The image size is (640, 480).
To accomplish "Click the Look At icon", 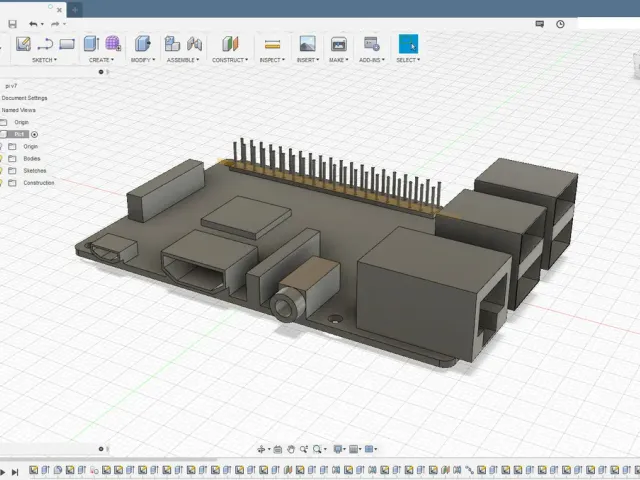I will tap(278, 449).
